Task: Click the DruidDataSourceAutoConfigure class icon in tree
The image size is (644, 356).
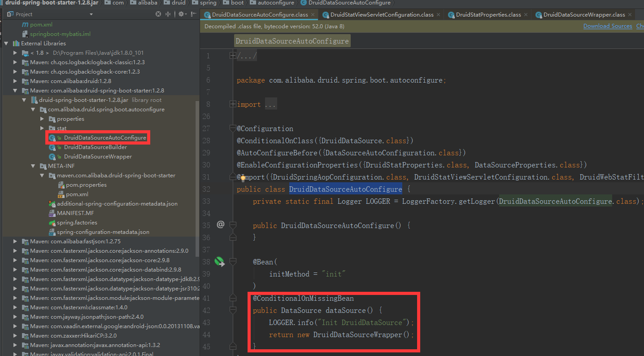Action: pyautogui.click(x=52, y=138)
